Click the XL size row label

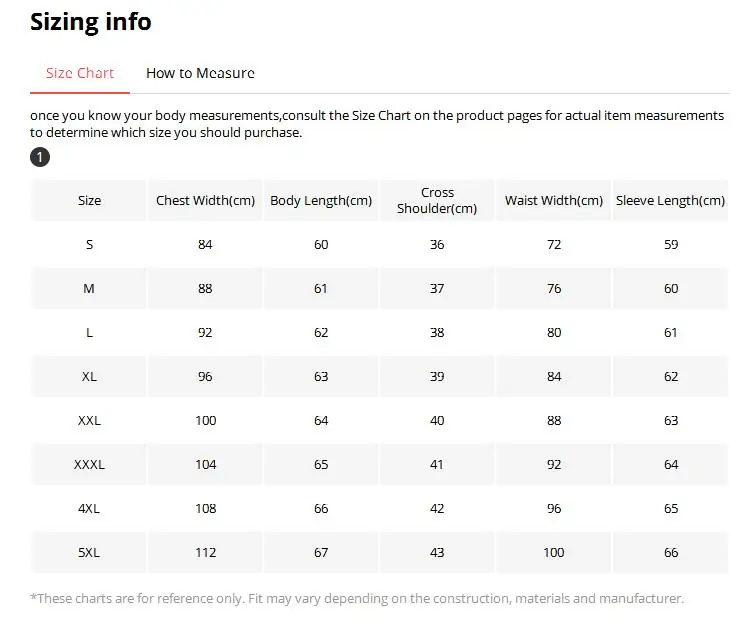click(x=89, y=376)
